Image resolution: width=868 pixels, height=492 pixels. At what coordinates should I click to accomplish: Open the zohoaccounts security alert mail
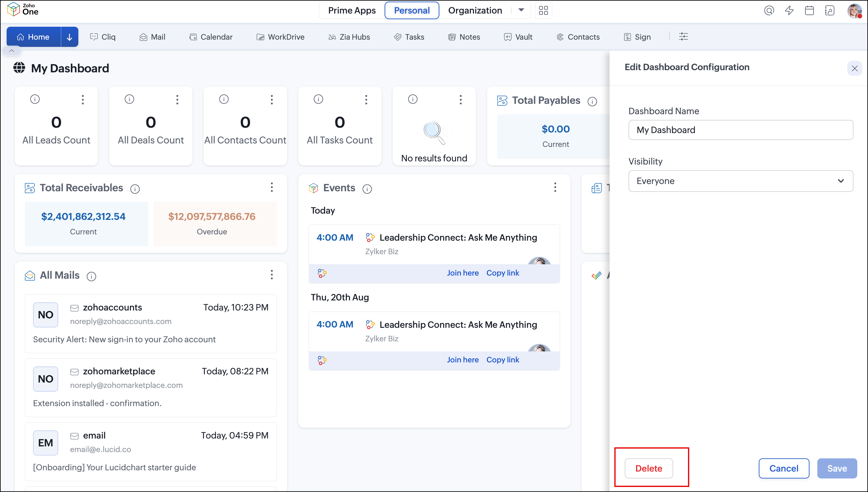coord(151,324)
